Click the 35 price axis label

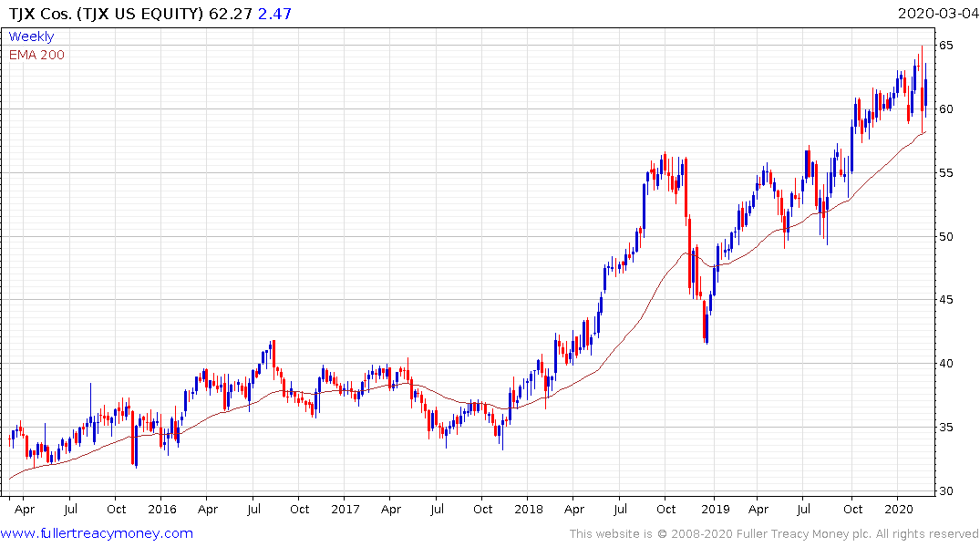(x=945, y=428)
